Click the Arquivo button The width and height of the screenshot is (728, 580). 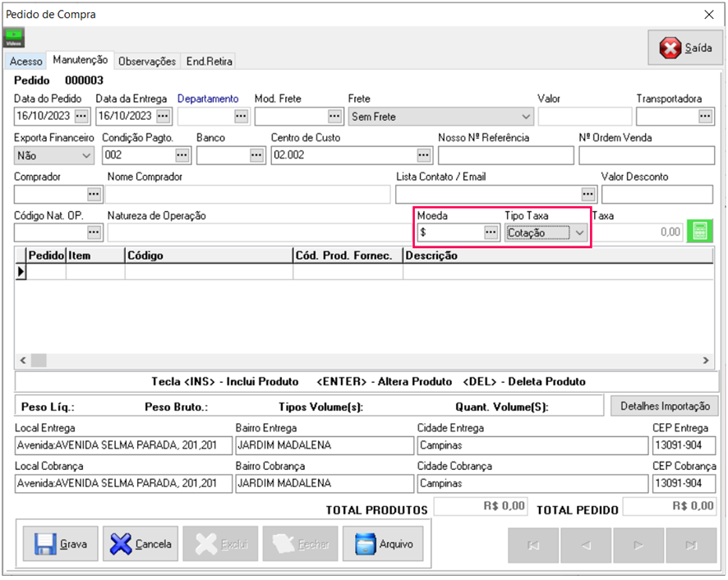[383, 544]
